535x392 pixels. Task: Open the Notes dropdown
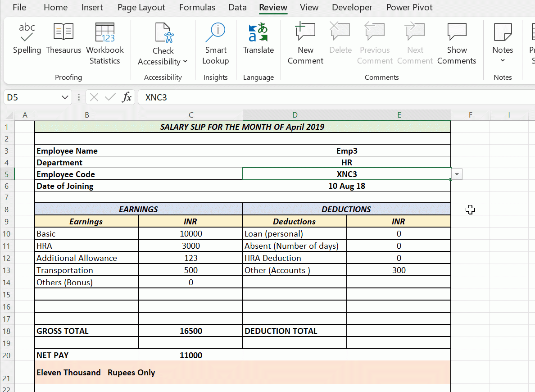coord(503,60)
